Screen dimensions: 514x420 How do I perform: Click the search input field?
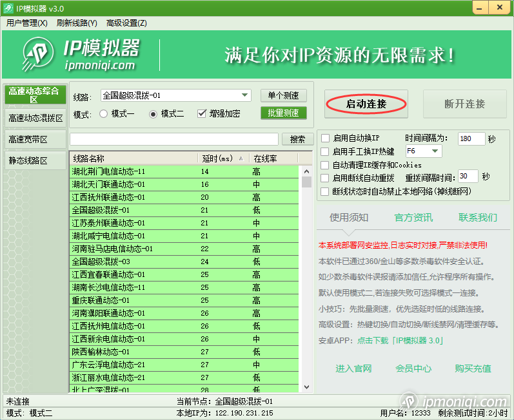tap(174, 139)
